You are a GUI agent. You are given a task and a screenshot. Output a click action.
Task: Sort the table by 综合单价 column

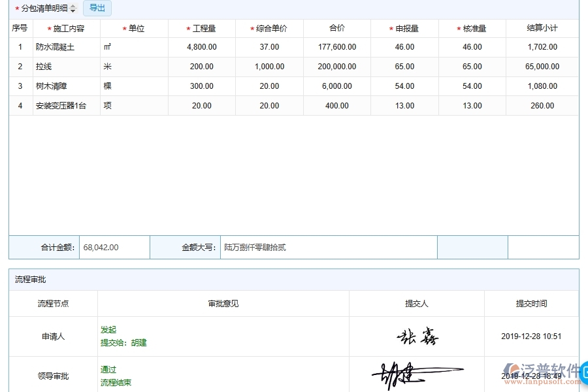click(x=269, y=28)
